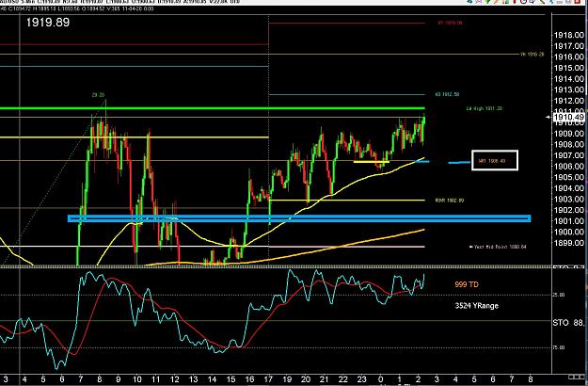Click the Yest Mid Point level label
The image size is (588, 386).
[x=498, y=247]
